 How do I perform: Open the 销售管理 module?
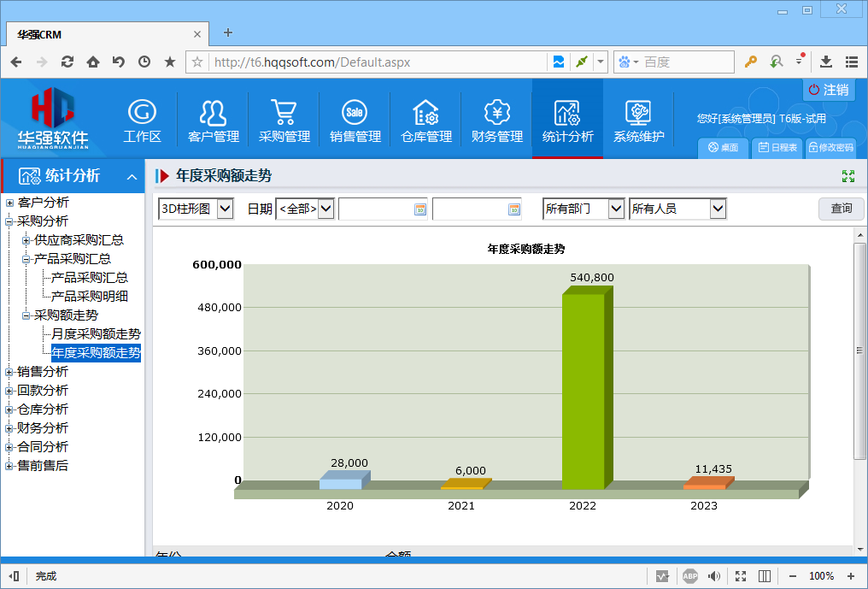[355, 121]
